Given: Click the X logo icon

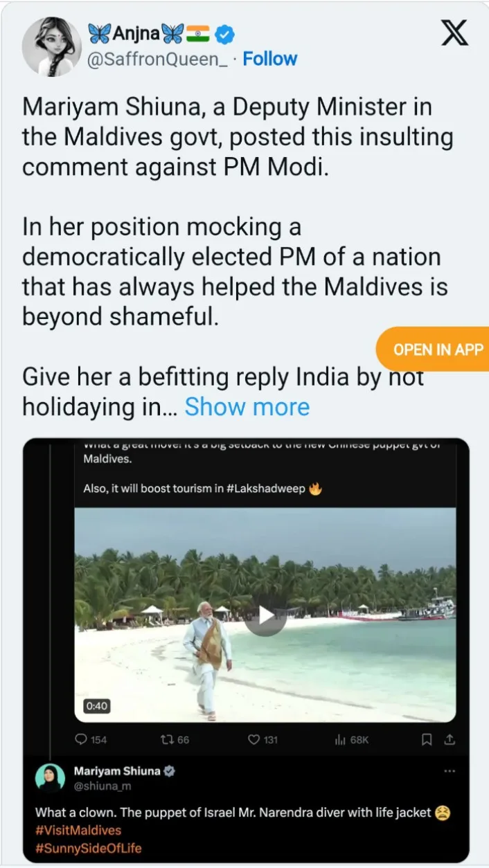Looking at the screenshot, I should coord(455,33).
